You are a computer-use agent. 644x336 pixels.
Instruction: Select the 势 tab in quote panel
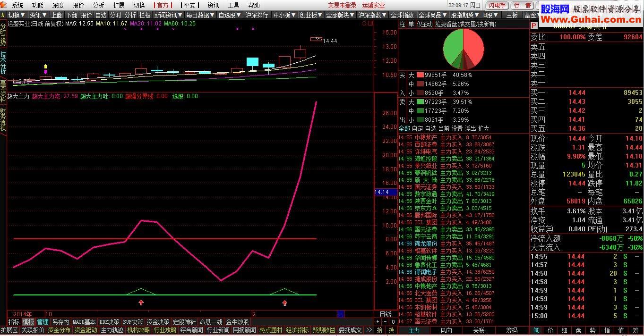pyautogui.click(x=592, y=330)
